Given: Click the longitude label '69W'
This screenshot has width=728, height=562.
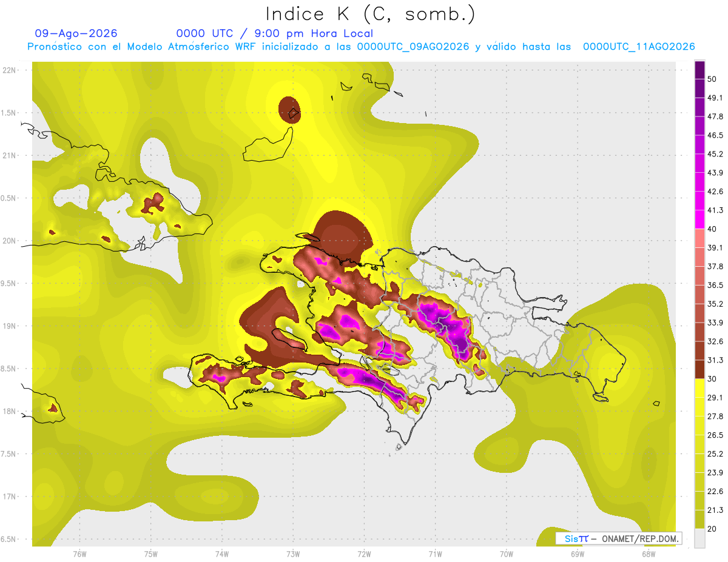Looking at the screenshot, I should (578, 554).
